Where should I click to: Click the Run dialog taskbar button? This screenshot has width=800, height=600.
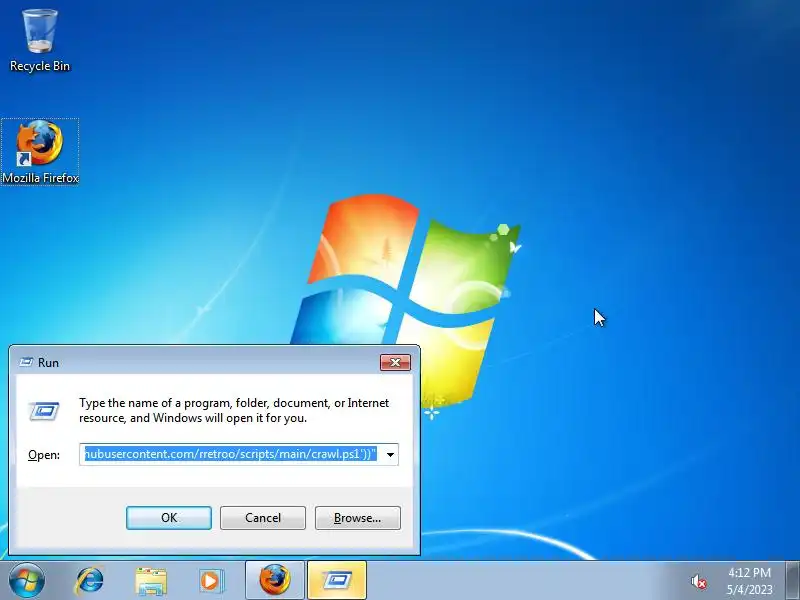337,580
